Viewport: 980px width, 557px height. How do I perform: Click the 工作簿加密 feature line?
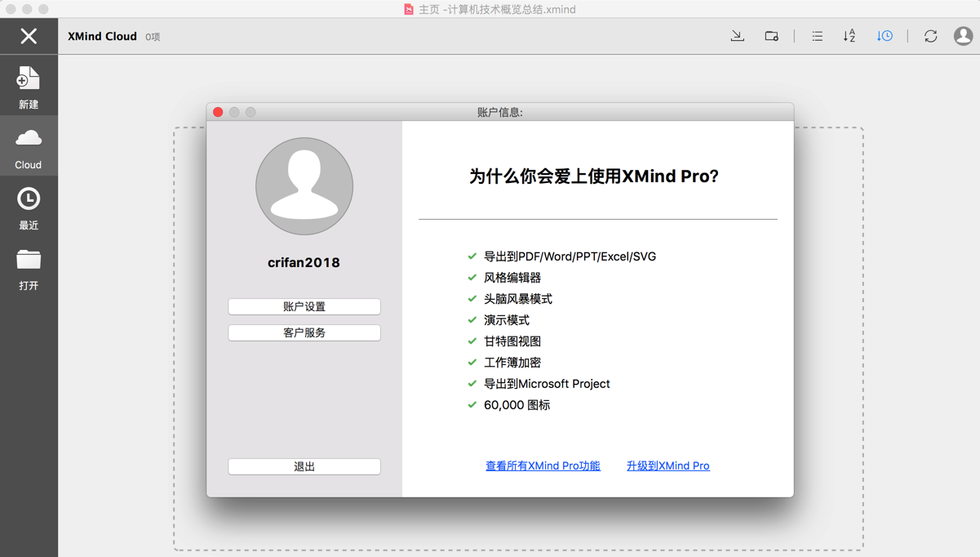(512, 363)
